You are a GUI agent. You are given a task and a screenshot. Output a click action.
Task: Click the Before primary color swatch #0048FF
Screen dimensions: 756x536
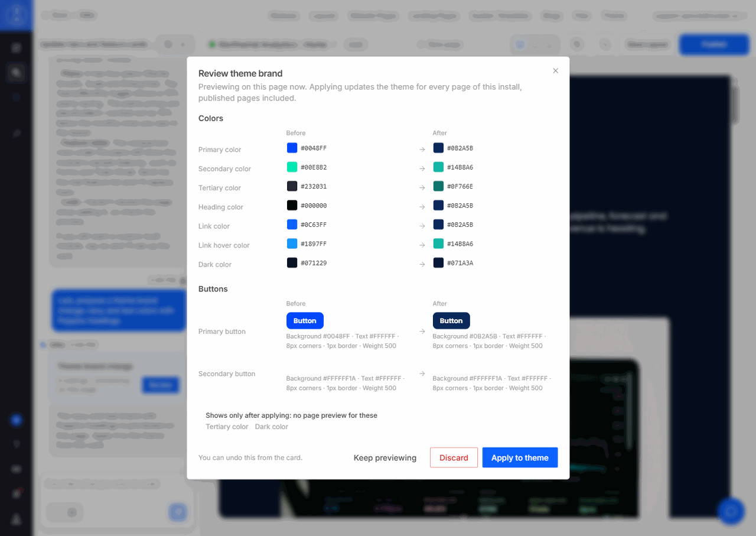click(292, 148)
